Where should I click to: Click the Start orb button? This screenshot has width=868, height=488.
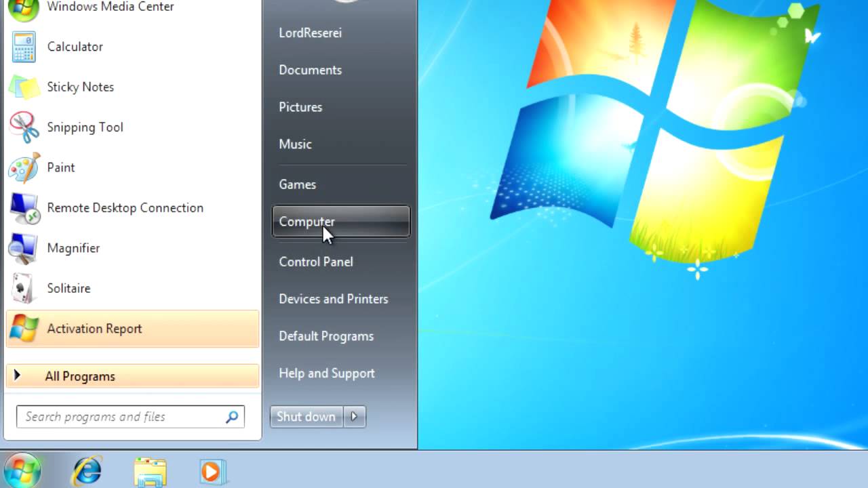[x=22, y=470]
